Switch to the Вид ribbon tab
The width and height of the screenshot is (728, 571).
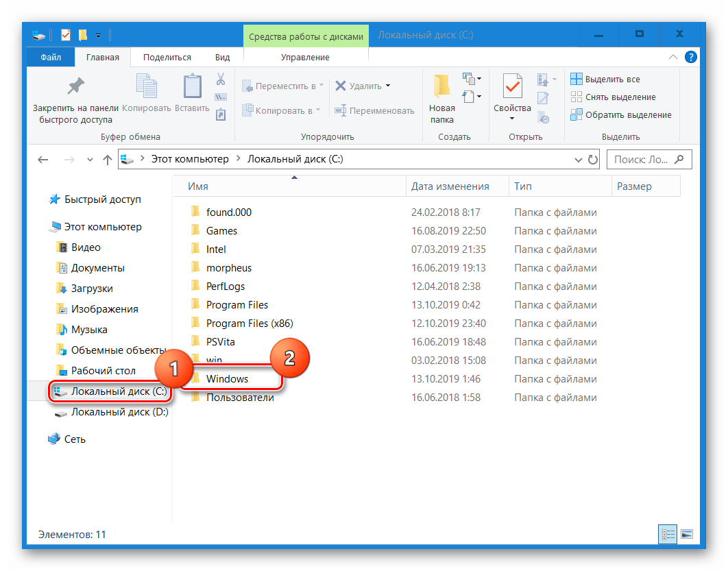click(222, 57)
